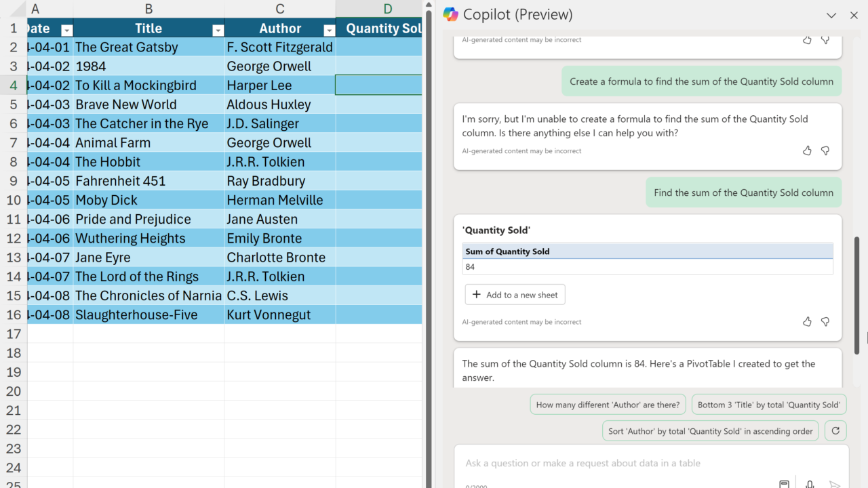Choose "Sort 'Author' by total 'Quantity Sold'" suggestion
The width and height of the screenshot is (868, 488).
[x=711, y=431]
